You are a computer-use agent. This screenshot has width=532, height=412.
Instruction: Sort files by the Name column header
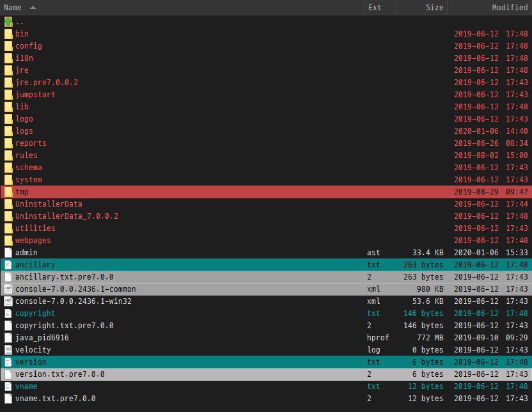(13, 8)
